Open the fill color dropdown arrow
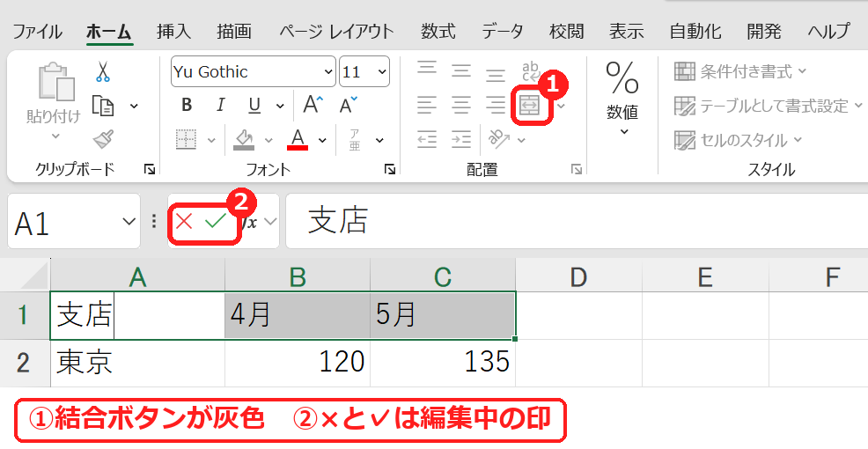This screenshot has height=449, width=868. pyautogui.click(x=268, y=141)
